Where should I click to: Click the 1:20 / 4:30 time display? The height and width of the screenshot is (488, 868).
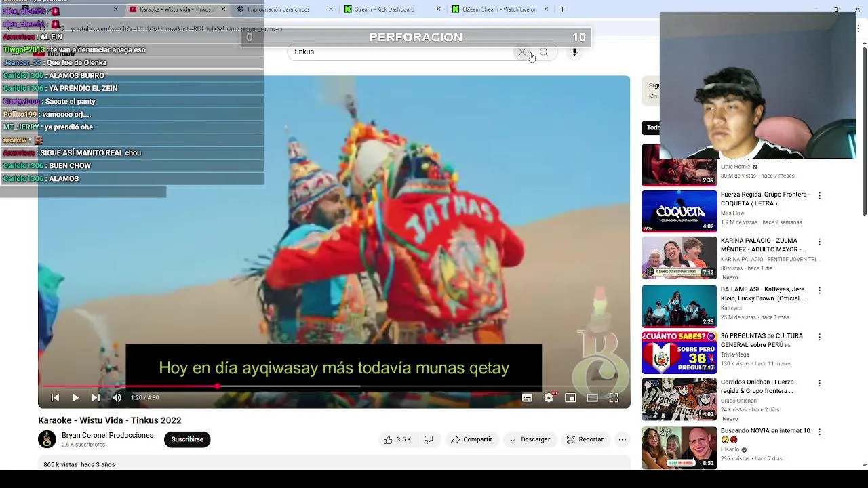tap(145, 398)
